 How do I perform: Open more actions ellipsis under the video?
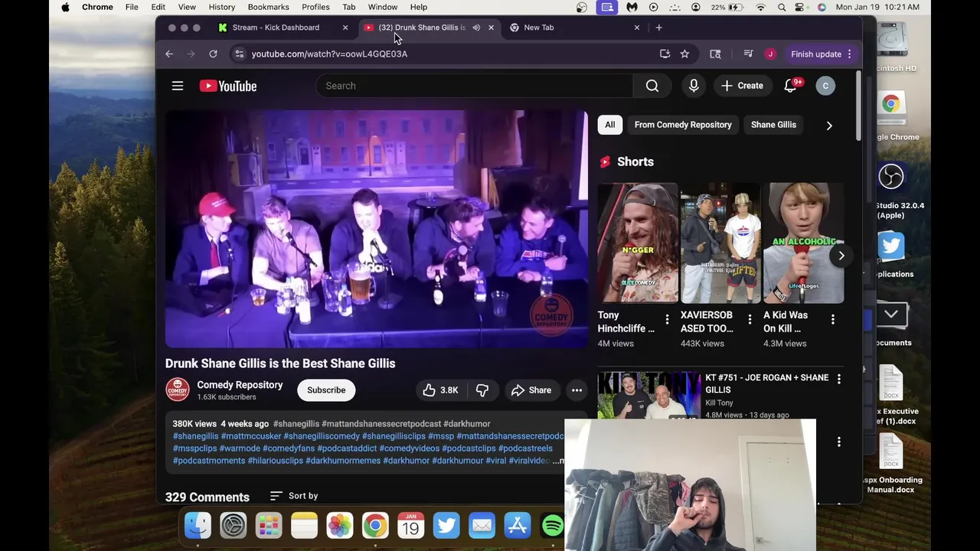(577, 390)
